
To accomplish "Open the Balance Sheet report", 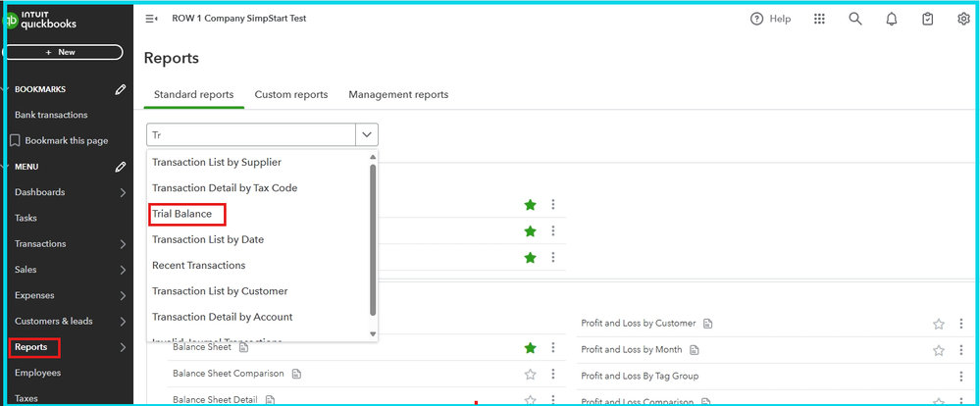I will pos(202,347).
